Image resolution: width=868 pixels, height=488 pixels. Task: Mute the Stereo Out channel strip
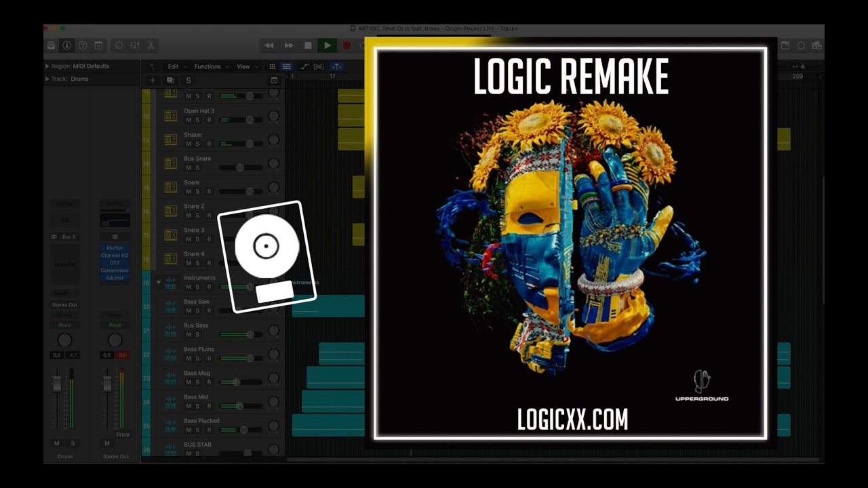tap(106, 443)
